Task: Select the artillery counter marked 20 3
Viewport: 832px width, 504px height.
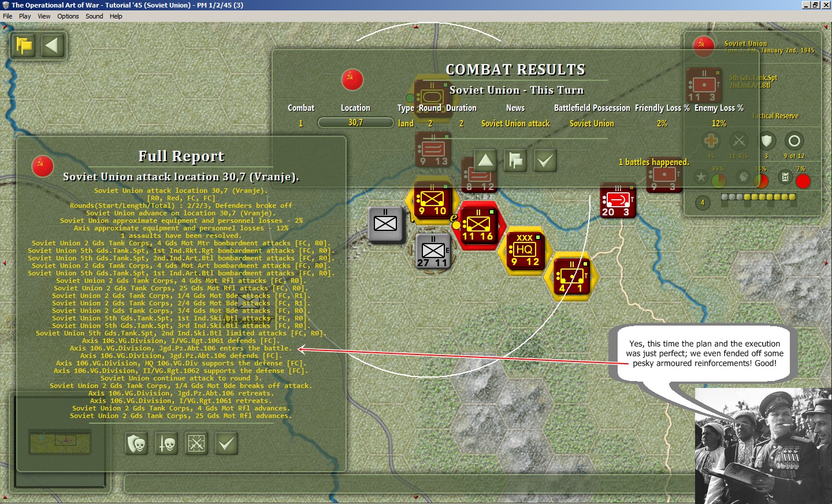Action: coord(618,201)
